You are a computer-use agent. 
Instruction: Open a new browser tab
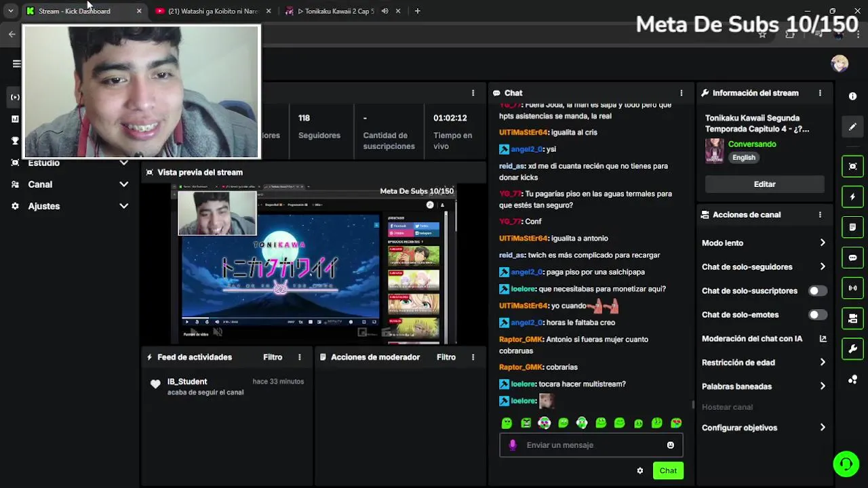pyautogui.click(x=417, y=11)
